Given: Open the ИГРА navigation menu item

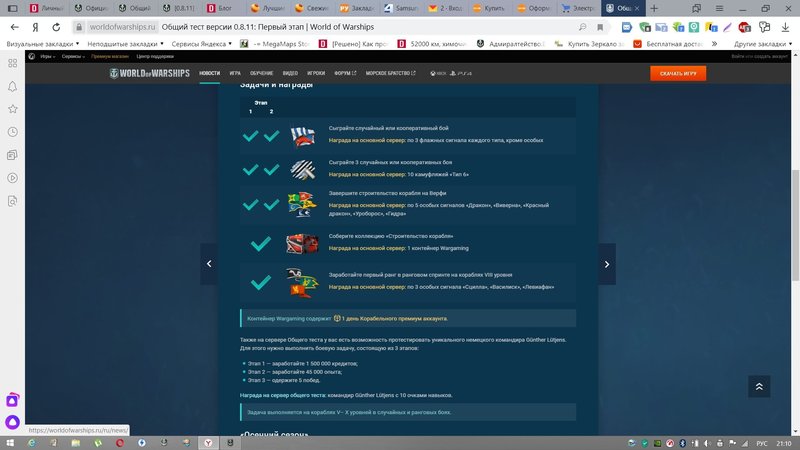Looking at the screenshot, I should click(x=235, y=73).
